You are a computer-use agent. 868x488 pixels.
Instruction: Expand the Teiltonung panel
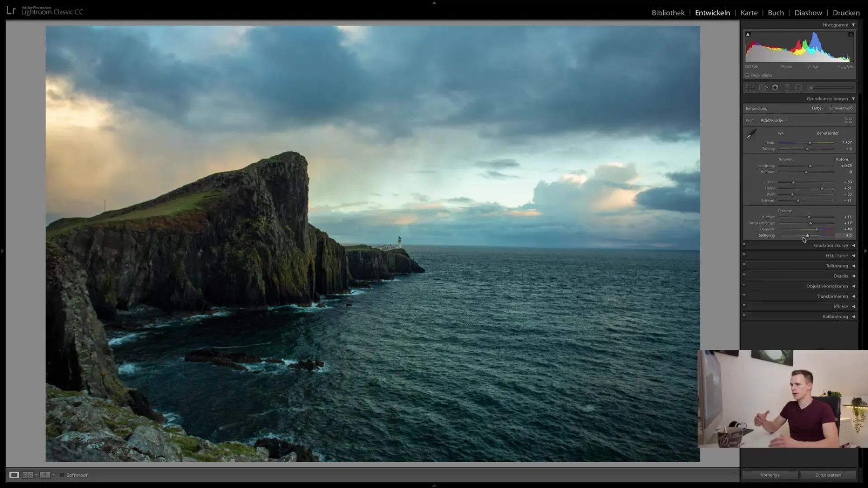coord(854,266)
